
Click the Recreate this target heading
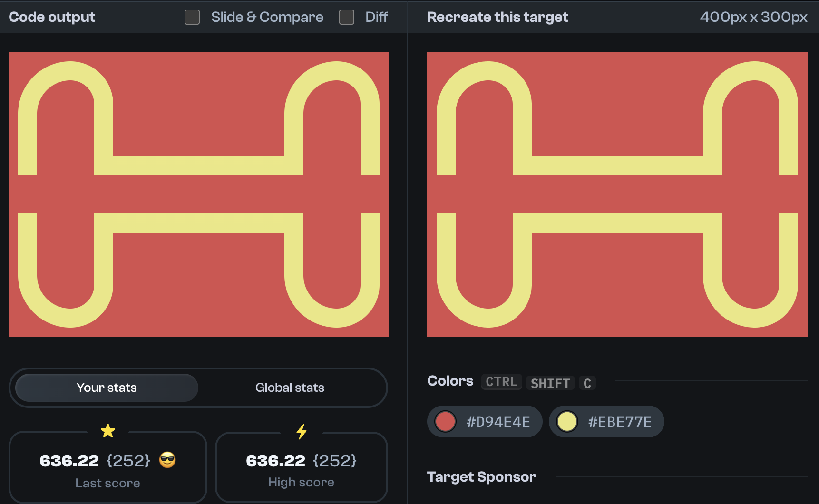pos(497,17)
